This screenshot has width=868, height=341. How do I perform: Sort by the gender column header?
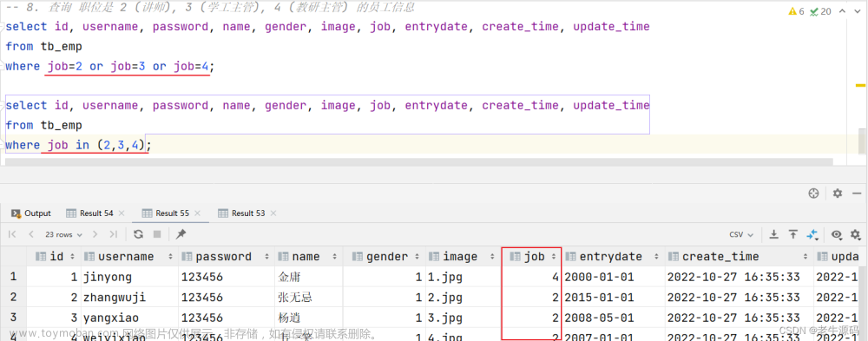[x=385, y=256]
